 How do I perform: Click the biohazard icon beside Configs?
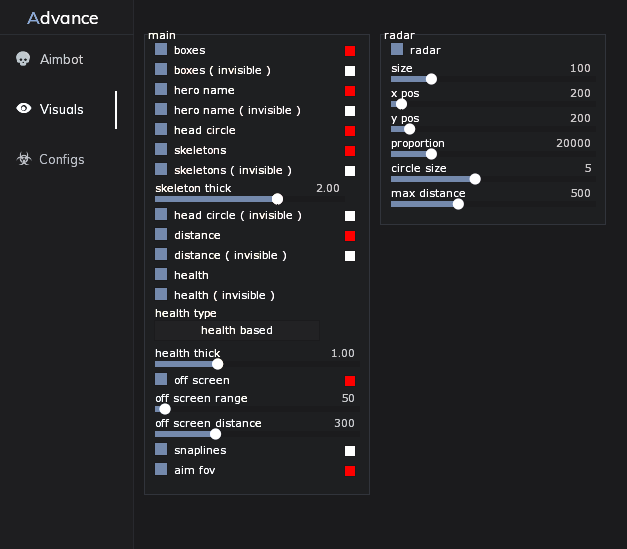[x=24, y=159]
